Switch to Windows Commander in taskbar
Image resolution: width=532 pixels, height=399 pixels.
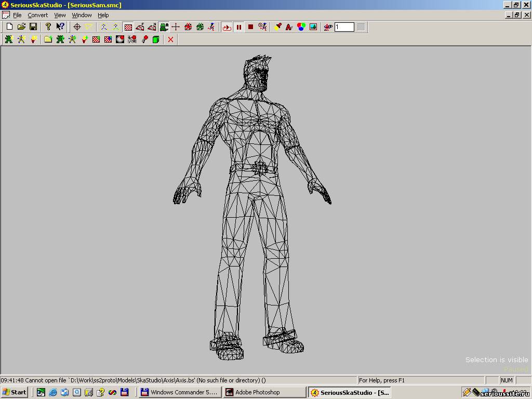tap(180, 392)
